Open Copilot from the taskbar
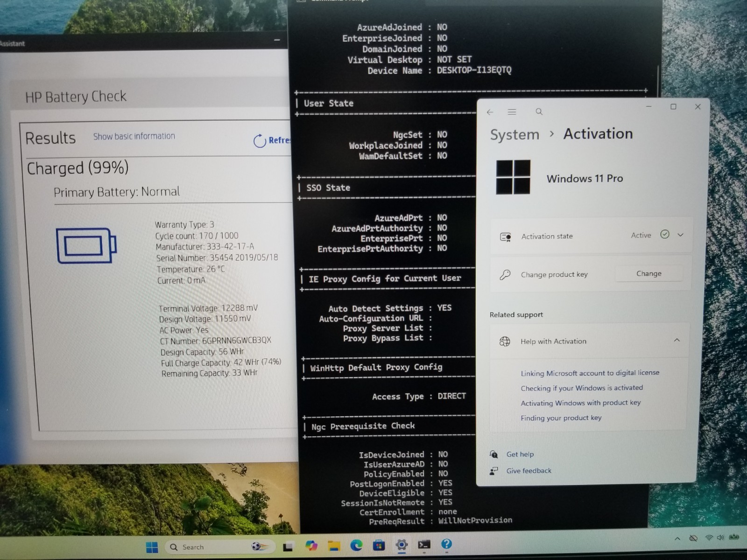 click(311, 546)
